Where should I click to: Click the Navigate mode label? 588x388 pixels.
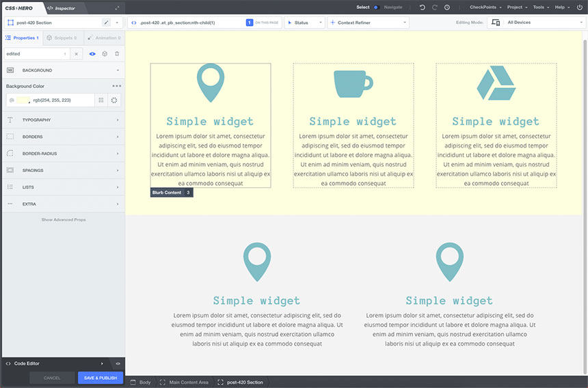(x=393, y=7)
